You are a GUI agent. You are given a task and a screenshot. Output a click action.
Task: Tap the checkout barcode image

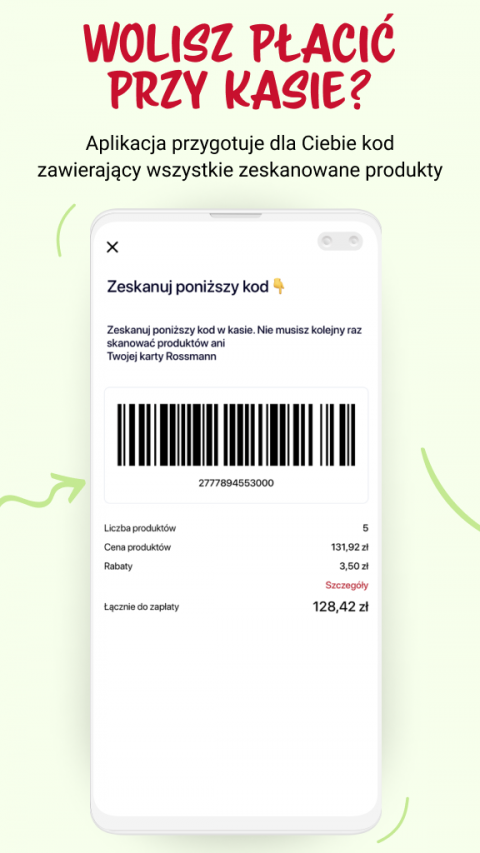(x=236, y=435)
